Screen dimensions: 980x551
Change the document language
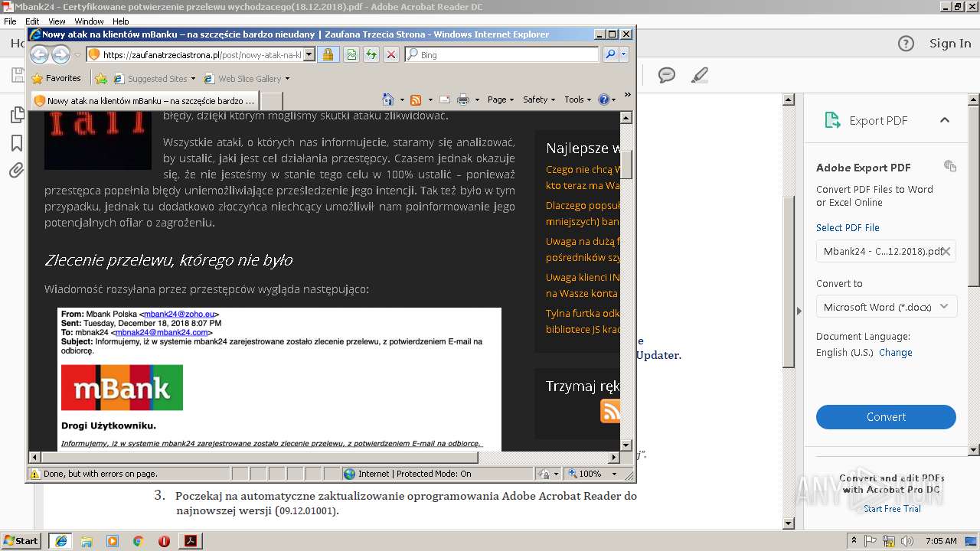tap(896, 353)
